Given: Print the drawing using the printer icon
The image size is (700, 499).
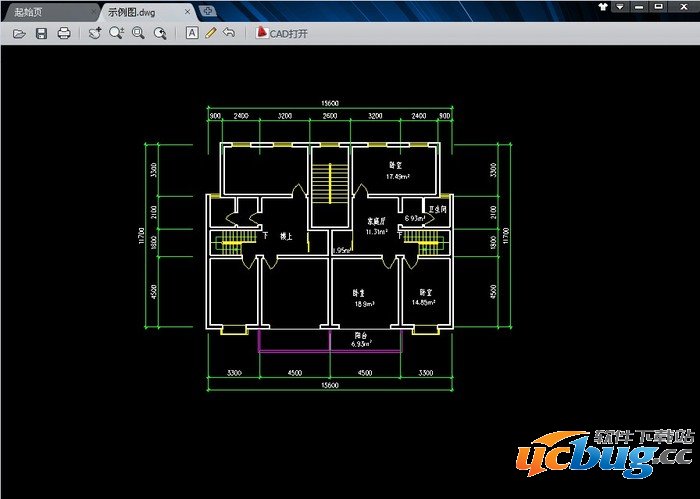Looking at the screenshot, I should [64, 33].
